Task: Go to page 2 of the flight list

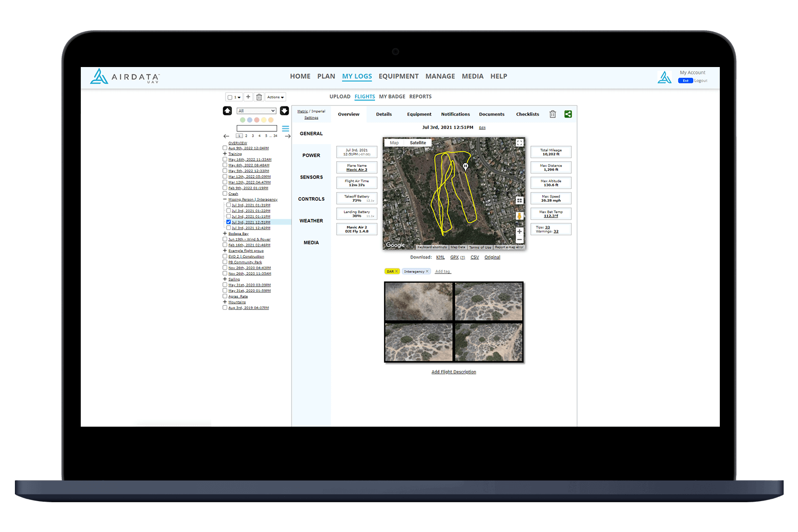Action: point(246,136)
